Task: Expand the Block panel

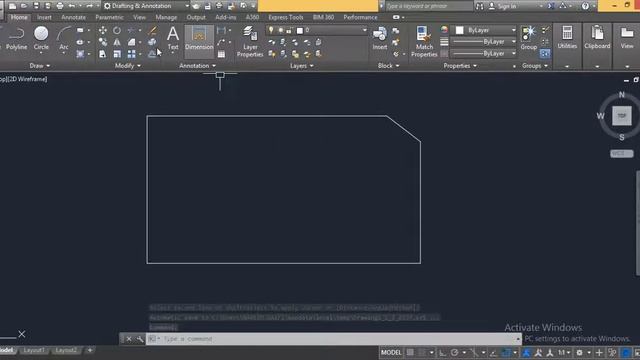Action: (x=388, y=66)
